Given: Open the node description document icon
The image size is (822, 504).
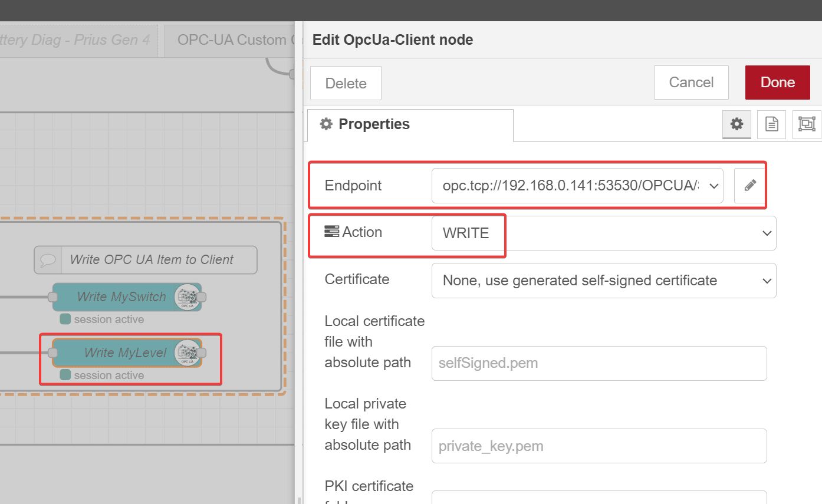Looking at the screenshot, I should pos(771,124).
